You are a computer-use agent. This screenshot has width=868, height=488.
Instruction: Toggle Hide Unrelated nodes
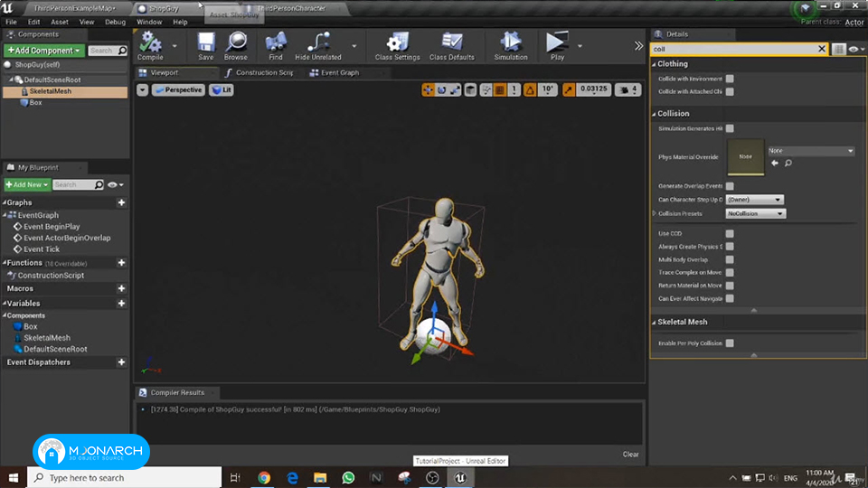[x=318, y=46]
